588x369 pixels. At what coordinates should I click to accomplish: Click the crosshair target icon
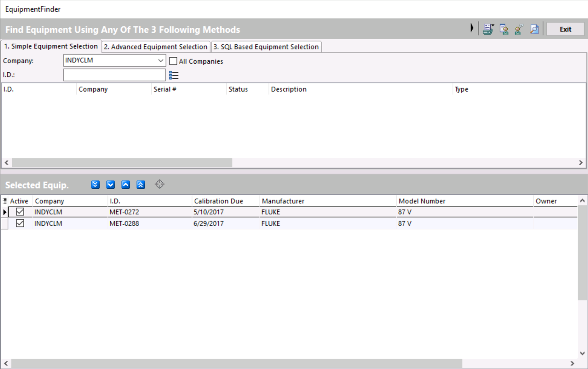pos(159,184)
